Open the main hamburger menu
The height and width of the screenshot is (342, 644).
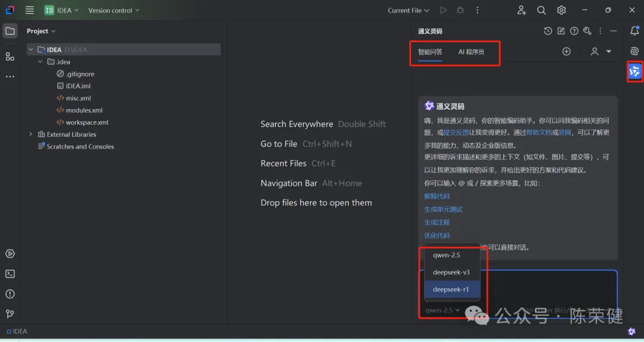tap(30, 10)
